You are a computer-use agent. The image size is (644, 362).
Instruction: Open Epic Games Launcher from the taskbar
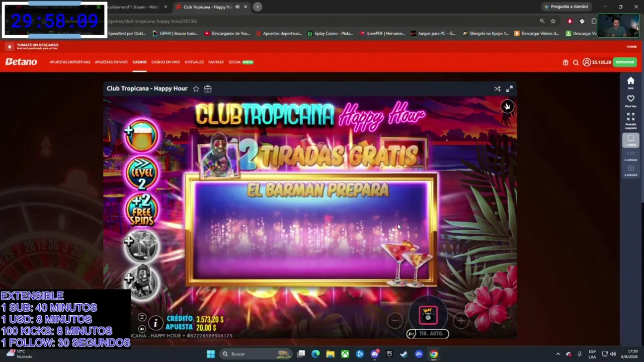389,354
